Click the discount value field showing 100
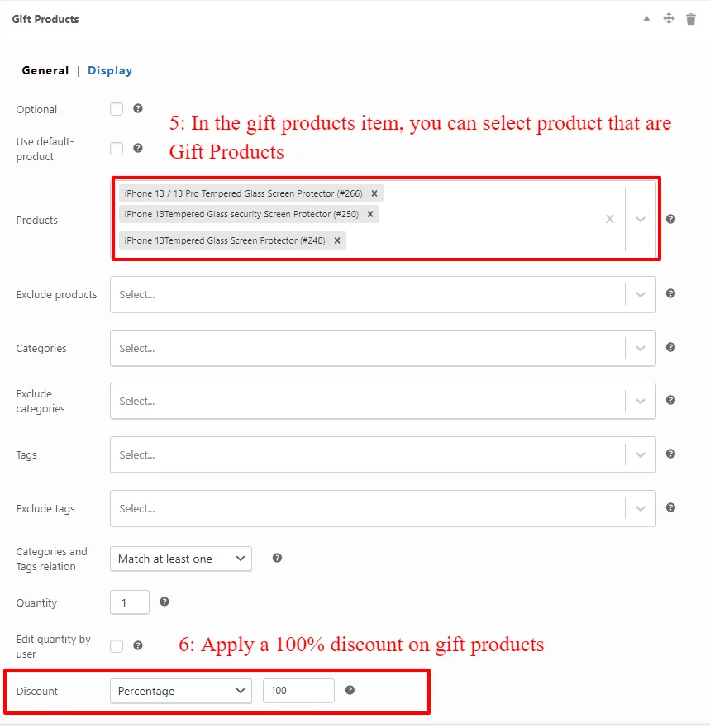710x728 pixels. 298,690
